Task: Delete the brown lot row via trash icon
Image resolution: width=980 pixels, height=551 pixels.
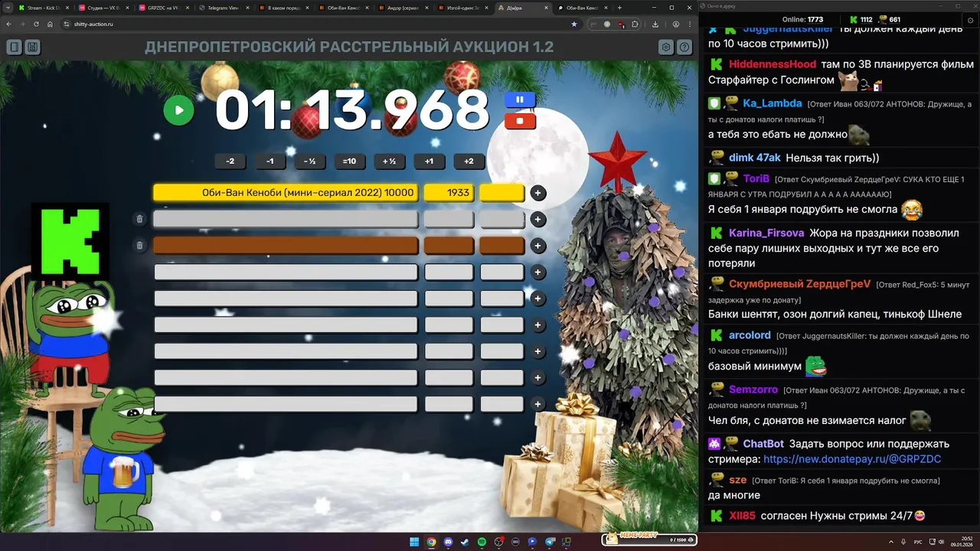Action: 139,246
